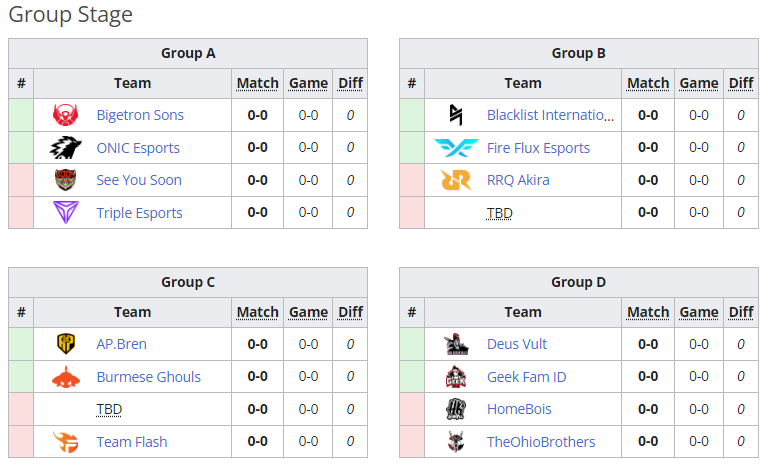Follow the Burmese Ghouls team link

tap(148, 377)
